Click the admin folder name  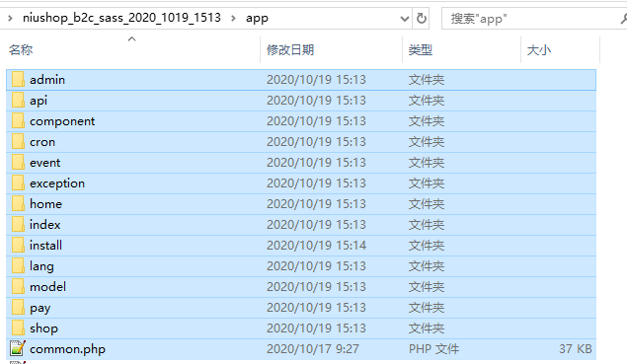(x=47, y=80)
